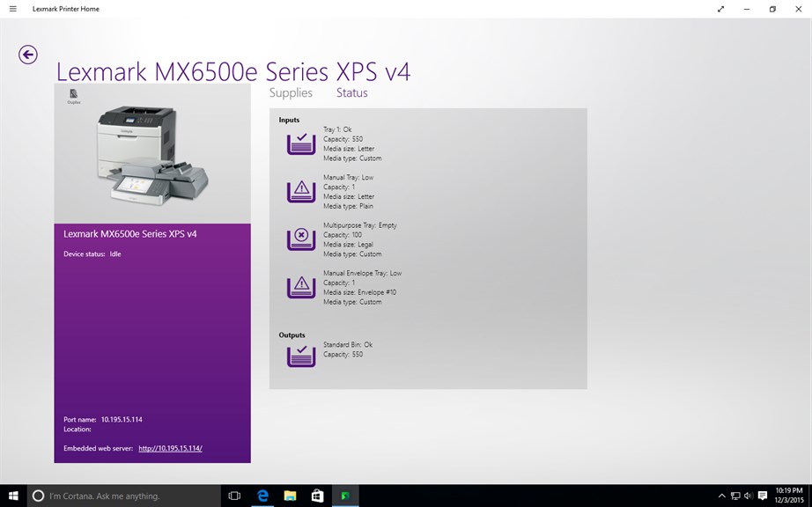The image size is (812, 507).
Task: Restore down the Lexmark Printer Home window
Action: (772, 9)
